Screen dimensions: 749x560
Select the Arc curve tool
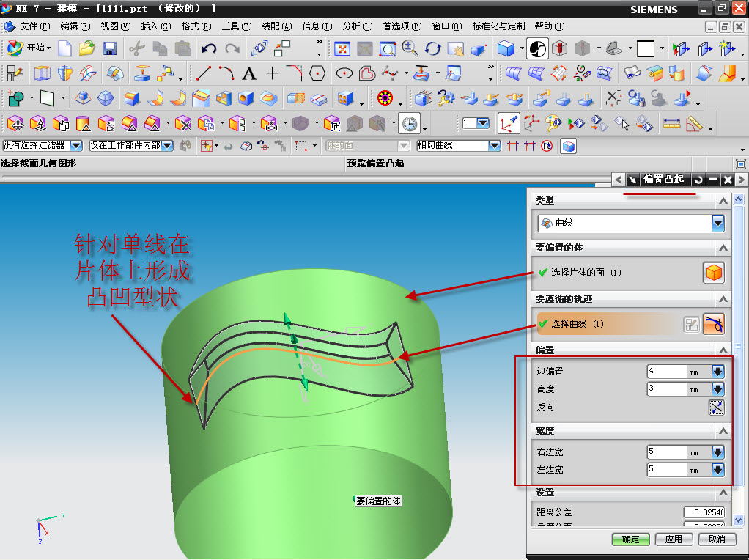click(226, 73)
